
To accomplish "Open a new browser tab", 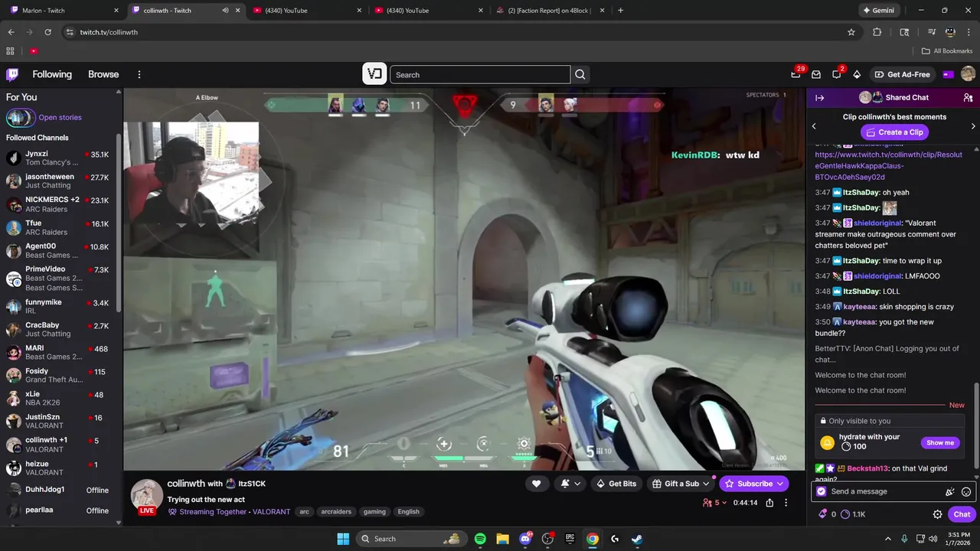I will [620, 11].
